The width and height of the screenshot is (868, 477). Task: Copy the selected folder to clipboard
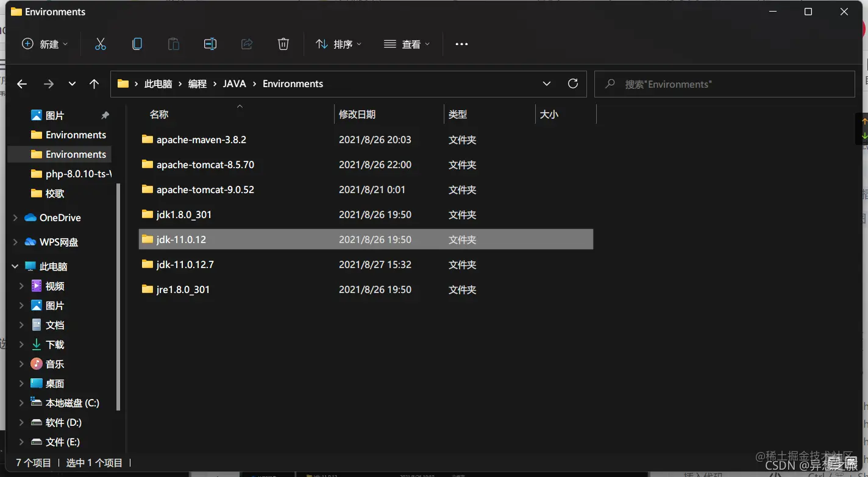click(x=137, y=43)
